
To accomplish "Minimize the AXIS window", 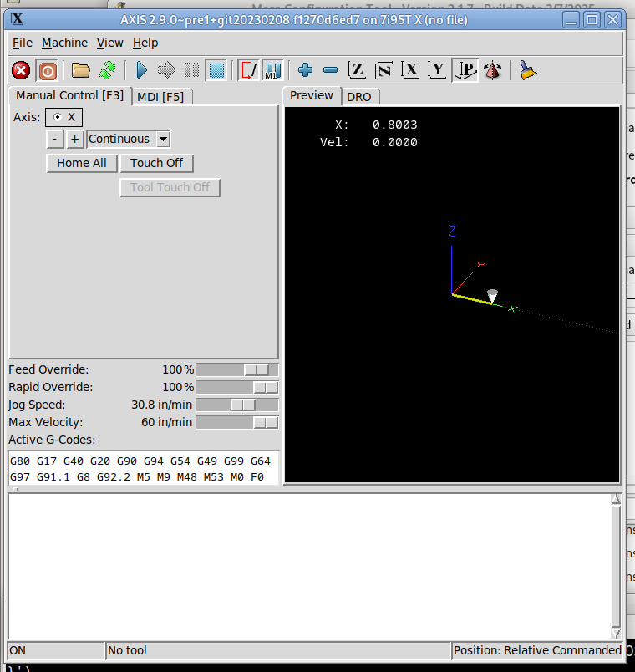I will (571, 20).
